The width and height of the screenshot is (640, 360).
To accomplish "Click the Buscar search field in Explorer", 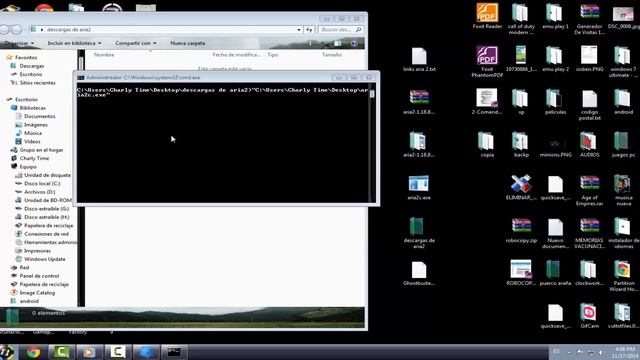I will tap(340, 29).
